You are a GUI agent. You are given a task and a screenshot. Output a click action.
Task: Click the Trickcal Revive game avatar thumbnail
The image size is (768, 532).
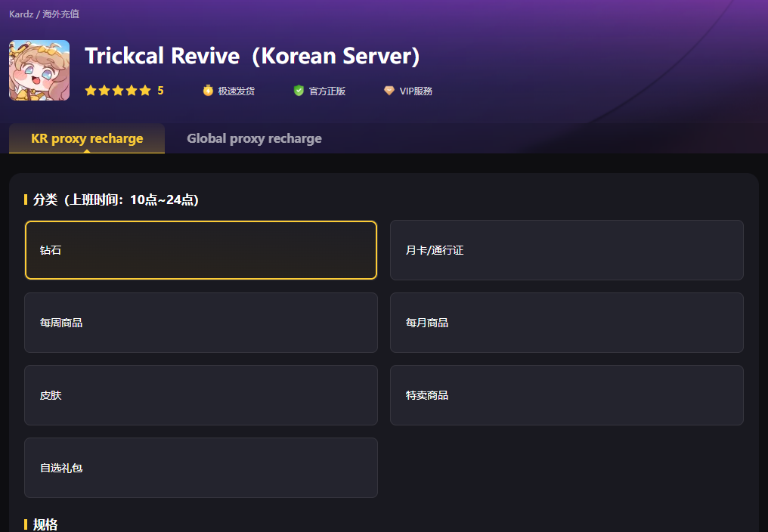tap(39, 70)
